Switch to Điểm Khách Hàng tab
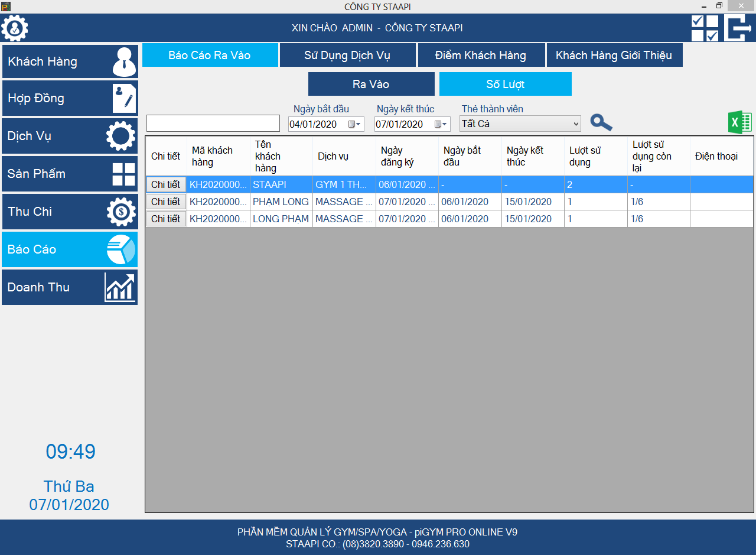Screen dimensions: 756x555 click(480, 56)
